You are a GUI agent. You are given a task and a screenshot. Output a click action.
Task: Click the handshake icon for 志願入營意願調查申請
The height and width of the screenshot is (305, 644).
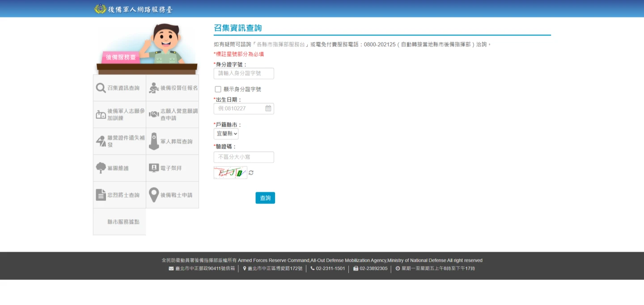(154, 115)
